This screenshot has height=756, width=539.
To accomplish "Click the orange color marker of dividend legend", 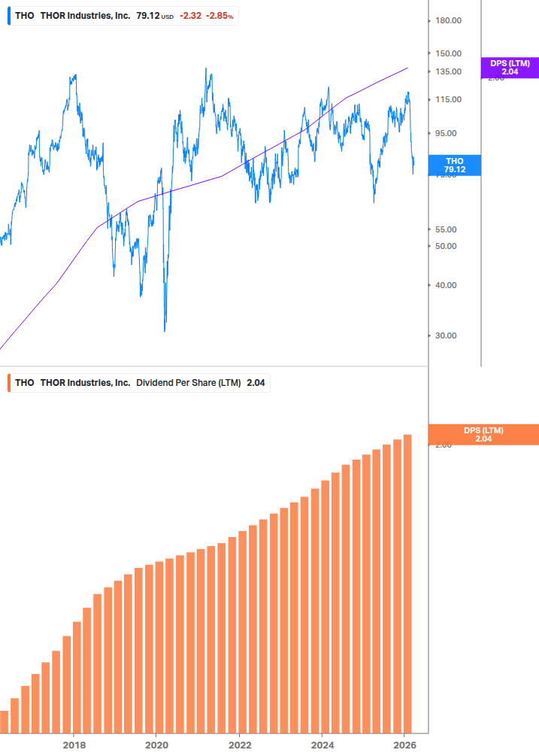I will [x=9, y=383].
